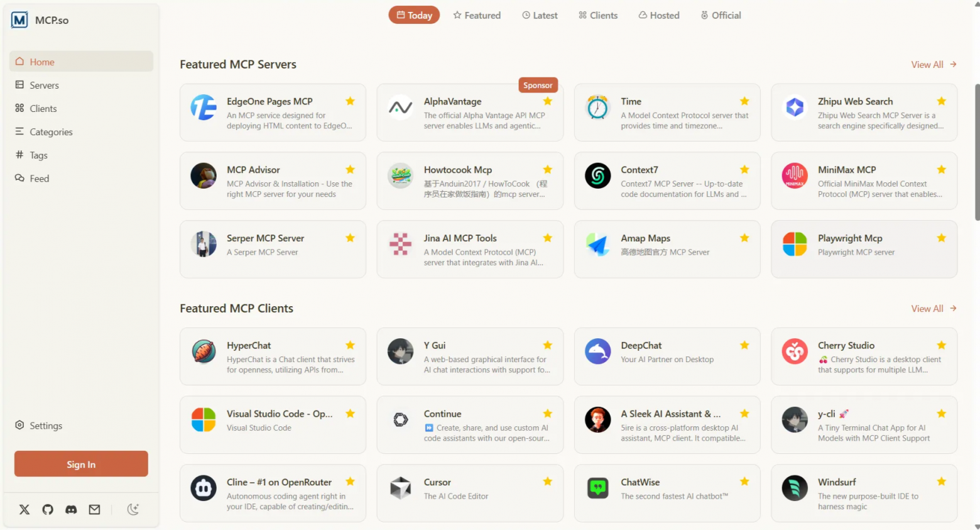Click the star on Cherry Studio card
Image resolution: width=980 pixels, height=530 pixels.
[942, 345]
